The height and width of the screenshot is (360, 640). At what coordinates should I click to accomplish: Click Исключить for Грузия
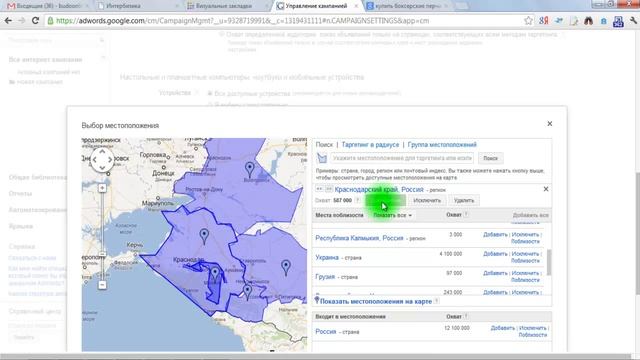525,273
